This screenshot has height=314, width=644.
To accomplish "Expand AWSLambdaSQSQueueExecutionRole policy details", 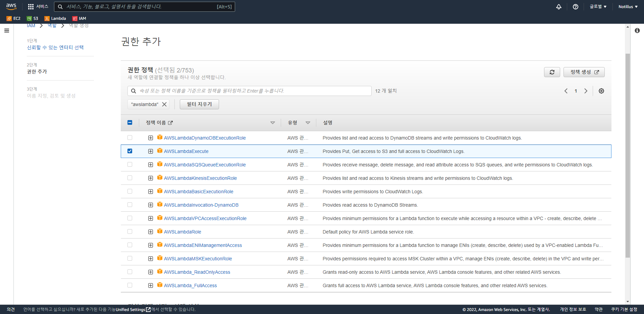I will click(151, 165).
